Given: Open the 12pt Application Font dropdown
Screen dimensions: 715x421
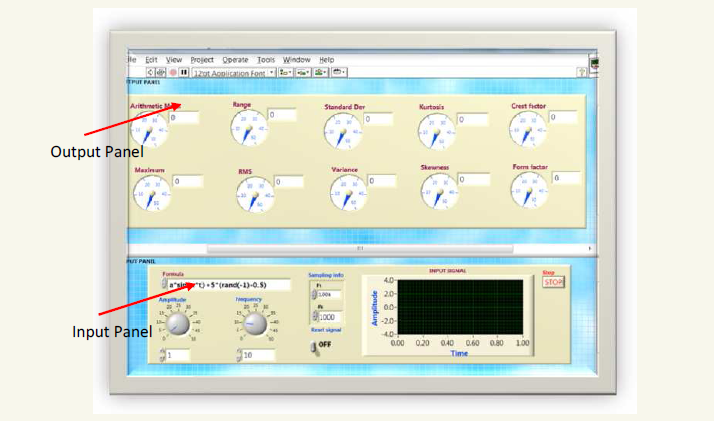Looking at the screenshot, I should pos(233,73).
